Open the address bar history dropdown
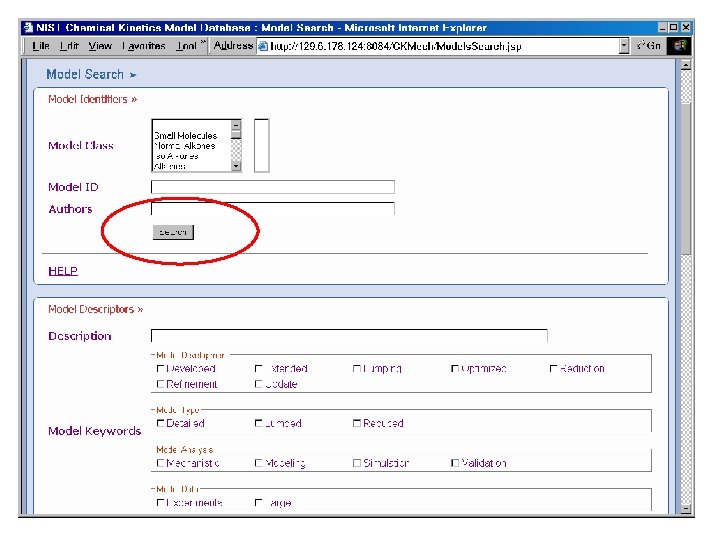 tap(624, 46)
